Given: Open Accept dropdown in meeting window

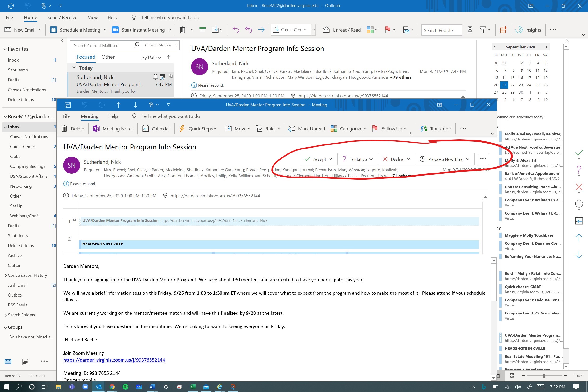Looking at the screenshot, I should [331, 159].
